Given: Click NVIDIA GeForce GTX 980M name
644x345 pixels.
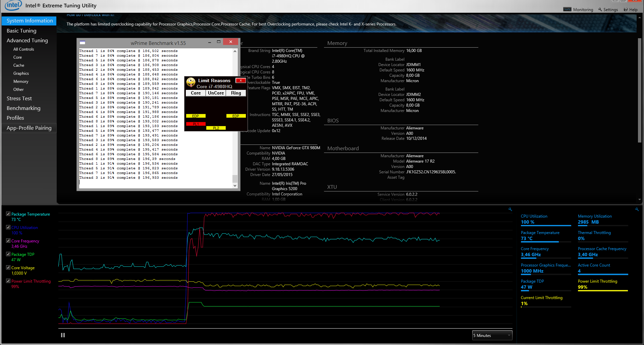Looking at the screenshot, I should (x=296, y=148).
